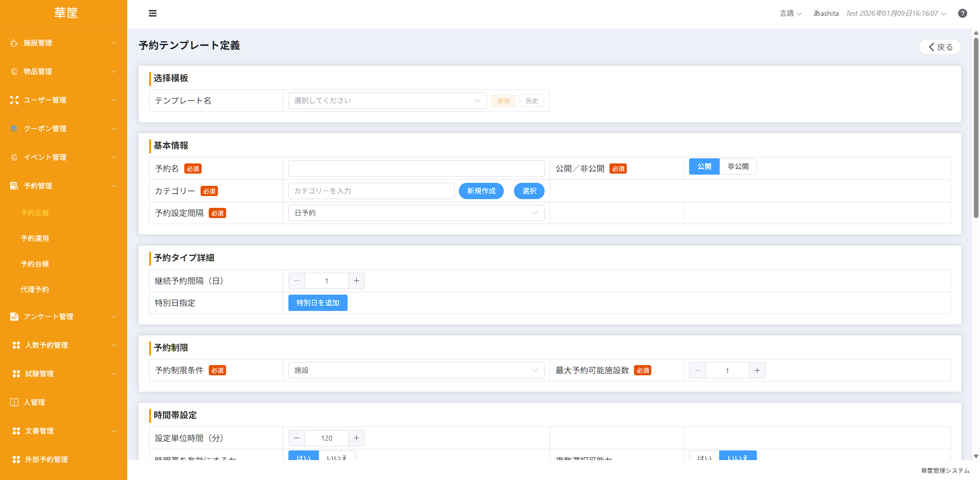Click the 予約名 text input field
980x480 pixels.
point(416,169)
